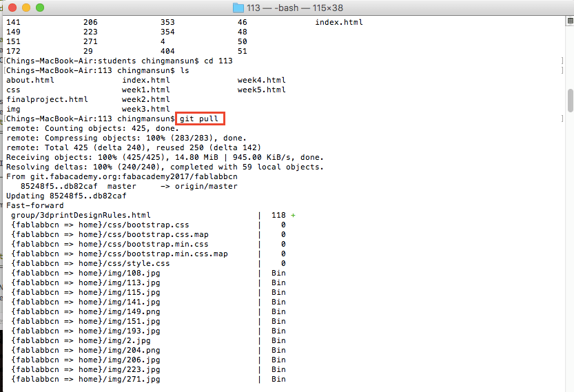Click the 'home}/img/2.jpg' line
The image size is (574, 392).
click(81, 340)
